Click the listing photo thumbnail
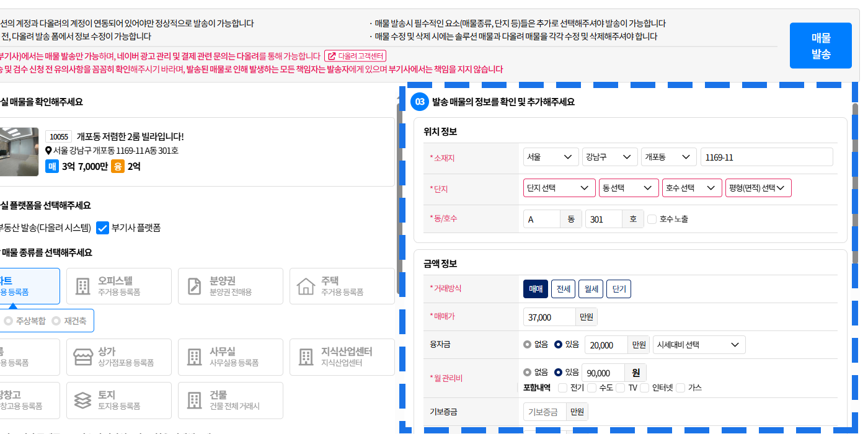The width and height of the screenshot is (868, 434). [19, 151]
